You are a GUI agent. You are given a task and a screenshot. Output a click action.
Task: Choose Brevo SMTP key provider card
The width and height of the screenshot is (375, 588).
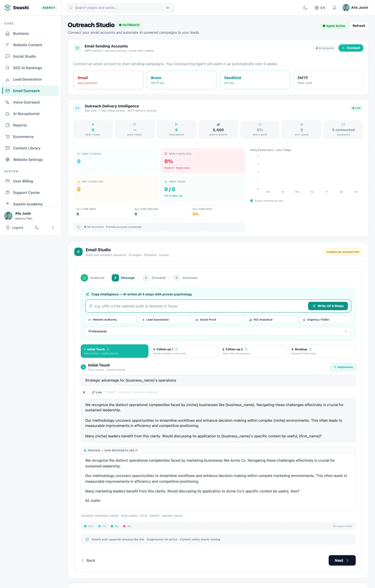click(x=181, y=80)
